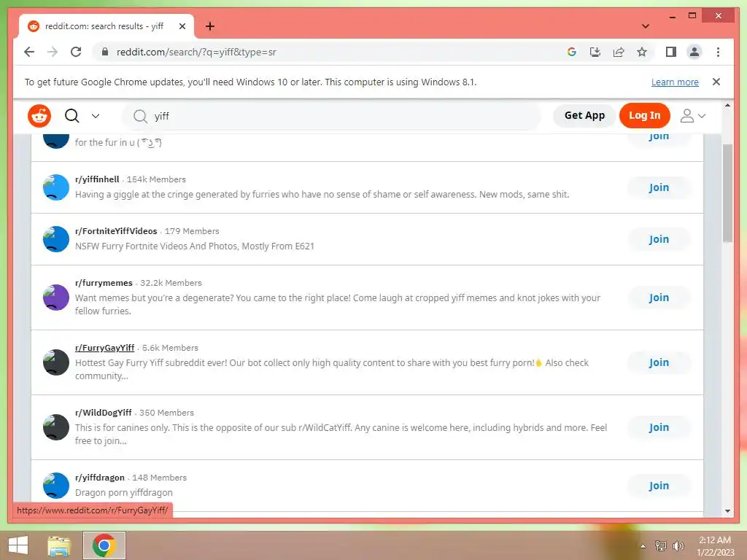The width and height of the screenshot is (747, 560).
Task: Open the r/WildDogYiff link
Action: 103,413
